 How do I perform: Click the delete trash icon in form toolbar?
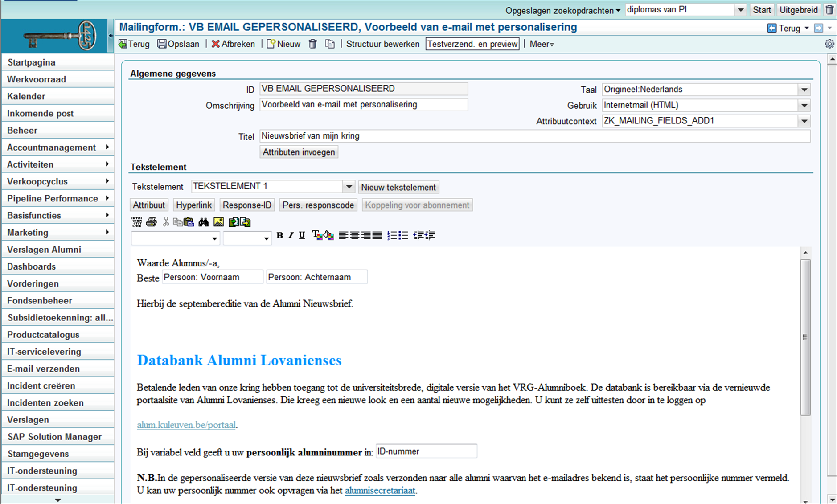pyautogui.click(x=313, y=44)
